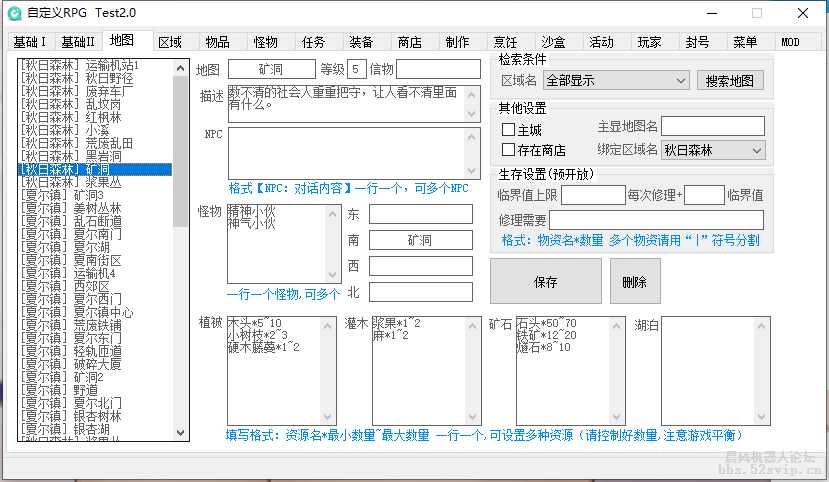Select [夏尔镇] 运输机4 in map list
The width and height of the screenshot is (829, 482).
point(95,273)
